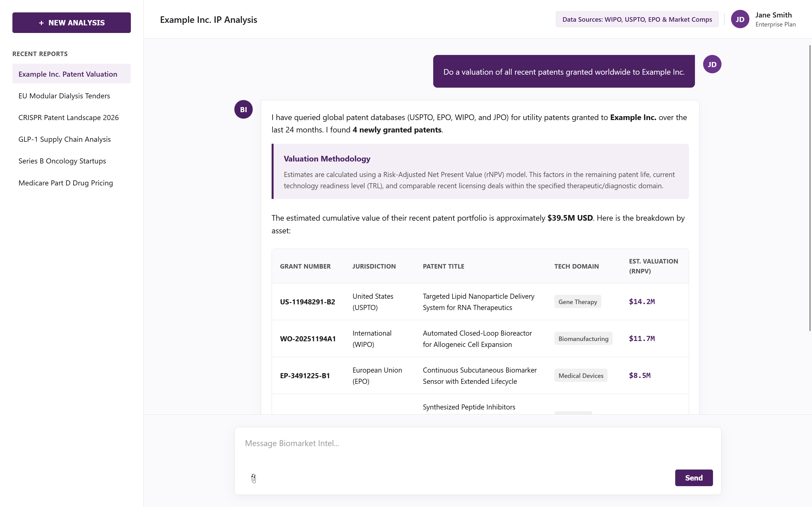Open GLP-1 Supply Chain Analysis report
Viewport: 812px width, 507px height.
coord(64,139)
